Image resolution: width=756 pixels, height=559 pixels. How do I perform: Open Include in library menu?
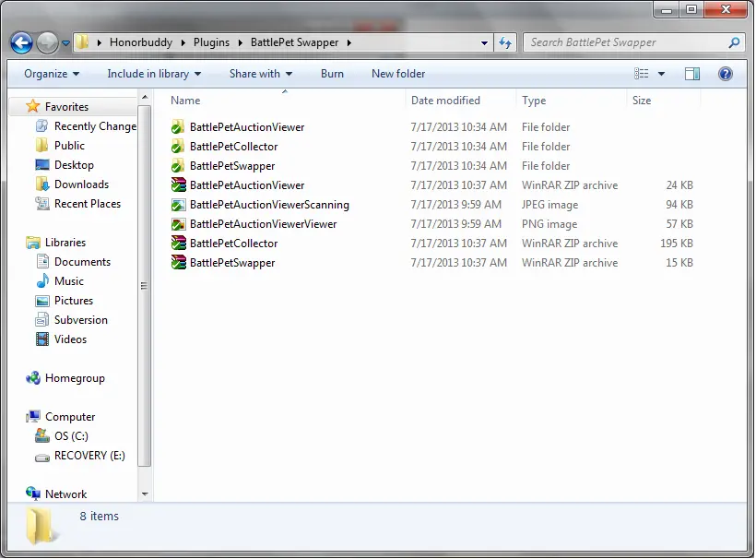(x=154, y=74)
